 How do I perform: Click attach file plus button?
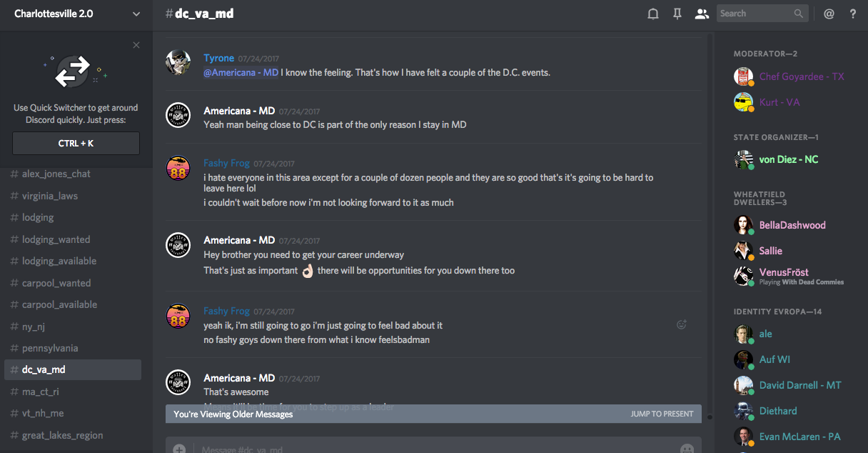coord(179,449)
